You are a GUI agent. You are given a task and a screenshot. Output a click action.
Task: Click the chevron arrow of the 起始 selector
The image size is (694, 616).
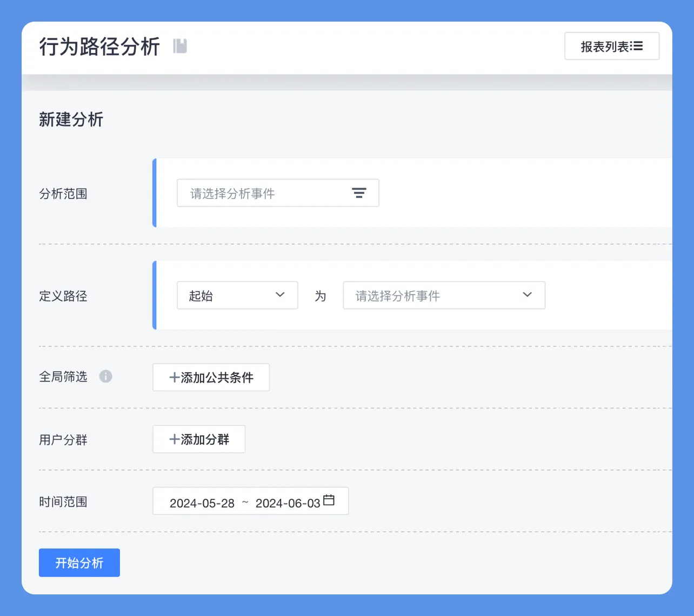click(280, 295)
